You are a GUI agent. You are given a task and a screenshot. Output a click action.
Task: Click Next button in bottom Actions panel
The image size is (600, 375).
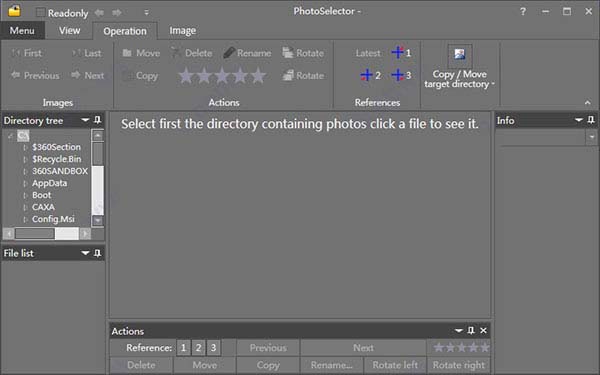click(363, 348)
